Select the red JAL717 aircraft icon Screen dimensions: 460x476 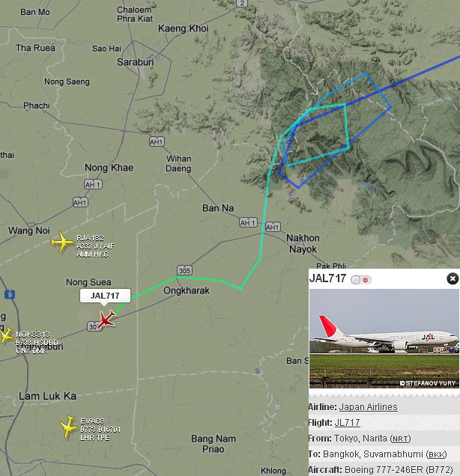pyautogui.click(x=106, y=319)
